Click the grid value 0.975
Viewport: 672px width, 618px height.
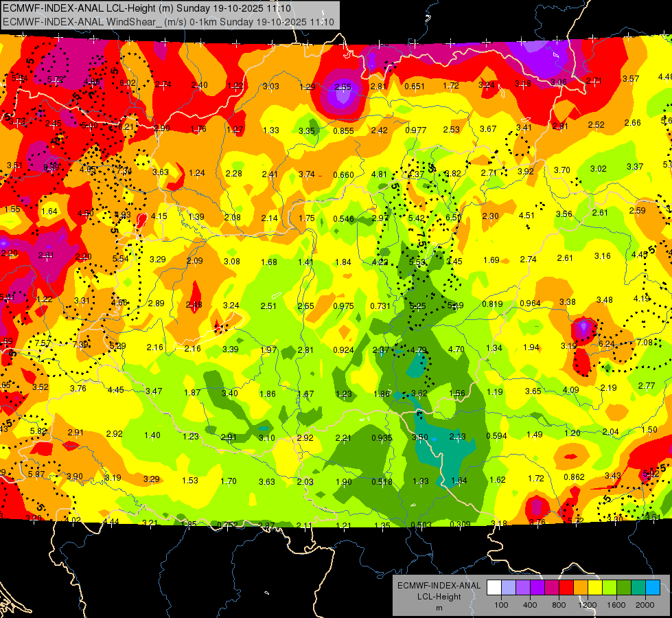pyautogui.click(x=344, y=306)
